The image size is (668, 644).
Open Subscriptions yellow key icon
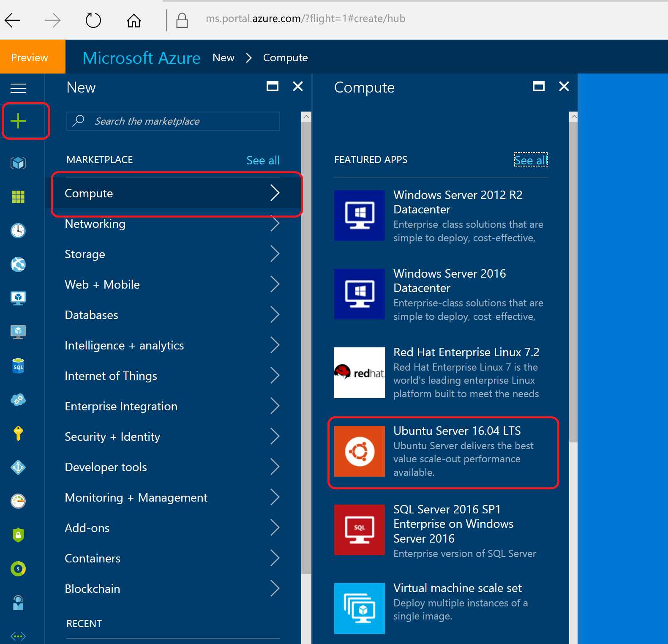pyautogui.click(x=18, y=434)
